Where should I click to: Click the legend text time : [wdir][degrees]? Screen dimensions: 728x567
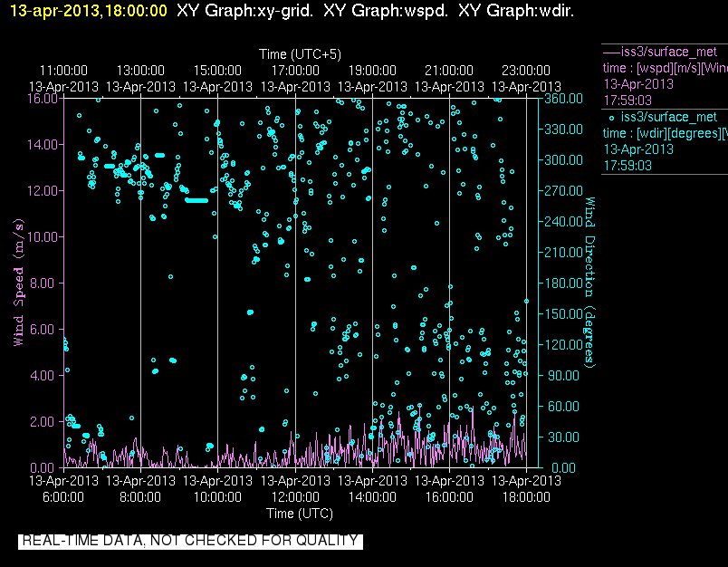tap(662, 133)
